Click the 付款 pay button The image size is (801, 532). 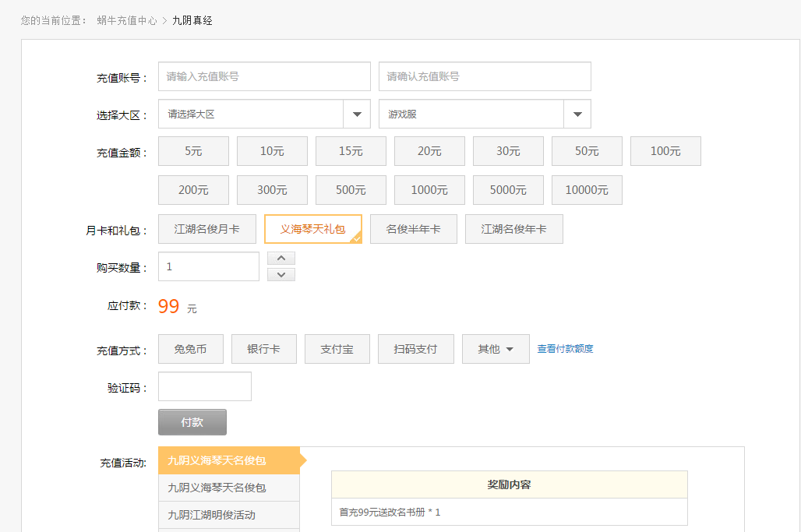tap(192, 422)
